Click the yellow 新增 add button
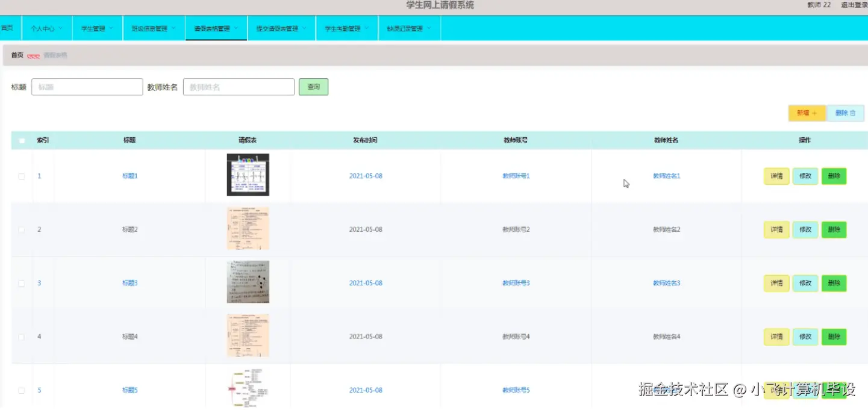This screenshot has height=410, width=868. click(x=807, y=113)
